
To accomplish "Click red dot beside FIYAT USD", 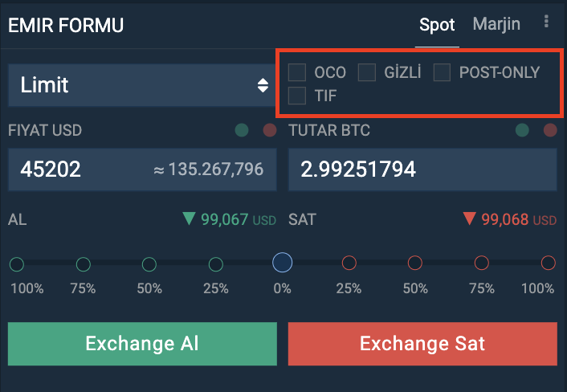I will [270, 130].
